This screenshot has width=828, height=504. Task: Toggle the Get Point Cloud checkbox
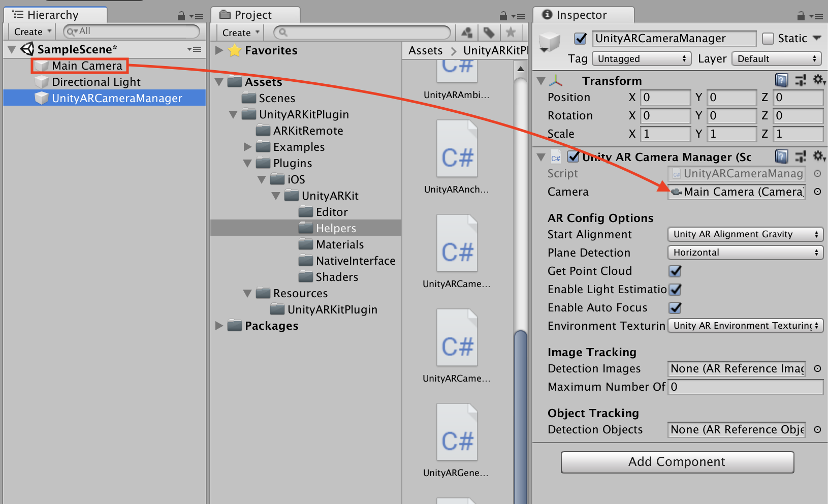click(x=675, y=271)
